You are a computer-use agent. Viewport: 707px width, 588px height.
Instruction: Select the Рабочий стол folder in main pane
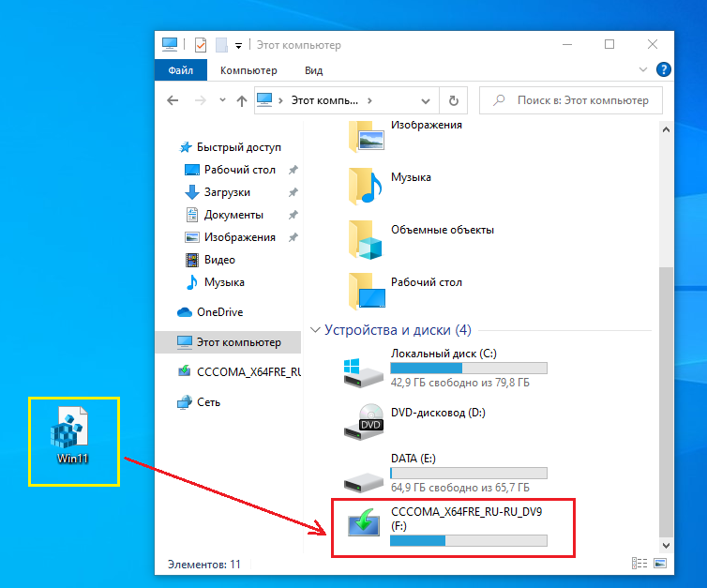click(405, 292)
